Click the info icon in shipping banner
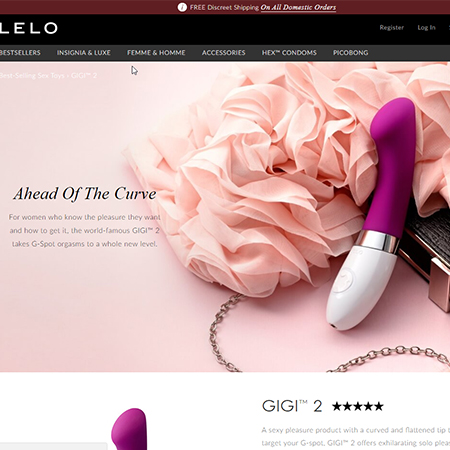Screen dimensions: 450x450 coord(182,7)
